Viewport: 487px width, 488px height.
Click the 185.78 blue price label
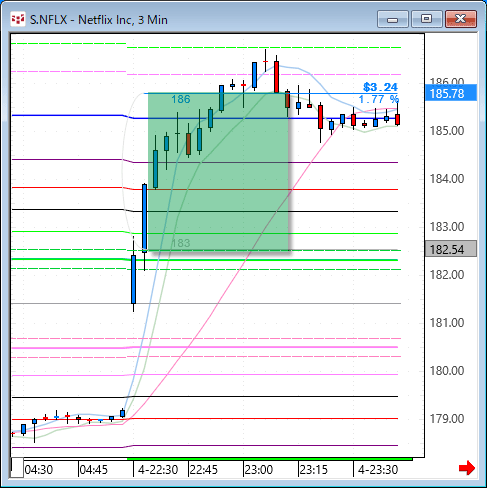click(x=451, y=93)
